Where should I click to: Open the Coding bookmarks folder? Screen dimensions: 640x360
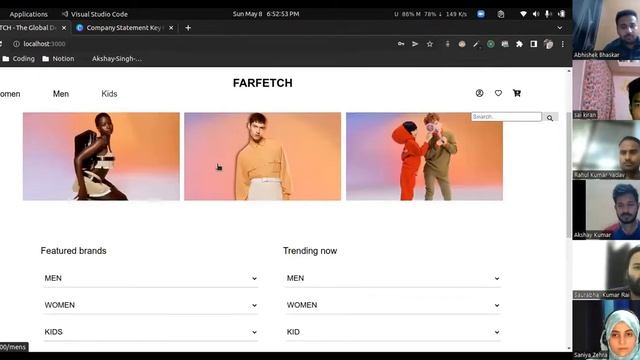coord(18,59)
